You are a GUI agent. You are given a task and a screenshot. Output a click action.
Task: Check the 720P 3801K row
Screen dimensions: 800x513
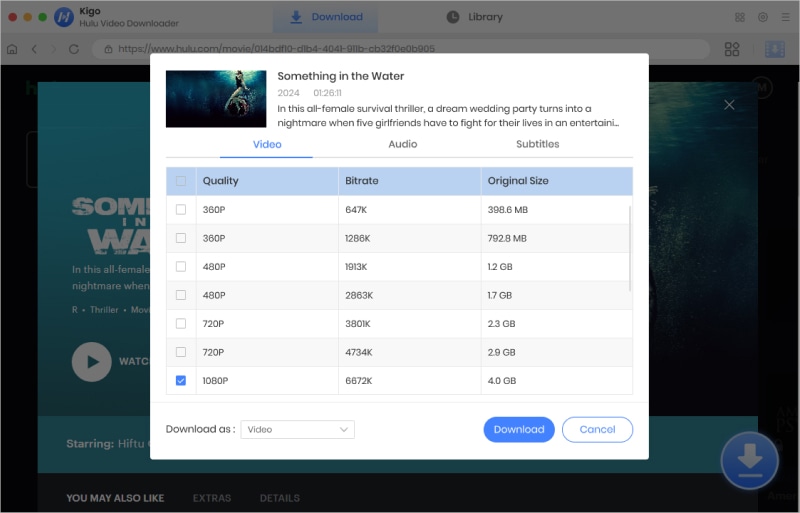pyautogui.click(x=181, y=324)
